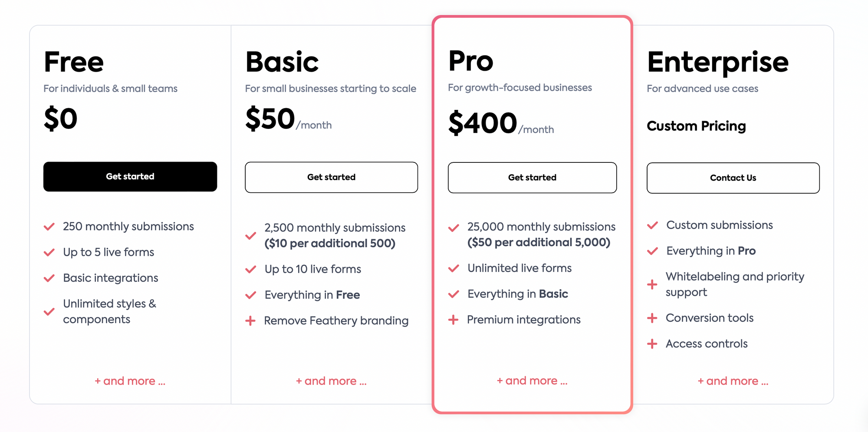Click plus icon beside Whitelabeling and priority support
The image size is (868, 432).
652,284
